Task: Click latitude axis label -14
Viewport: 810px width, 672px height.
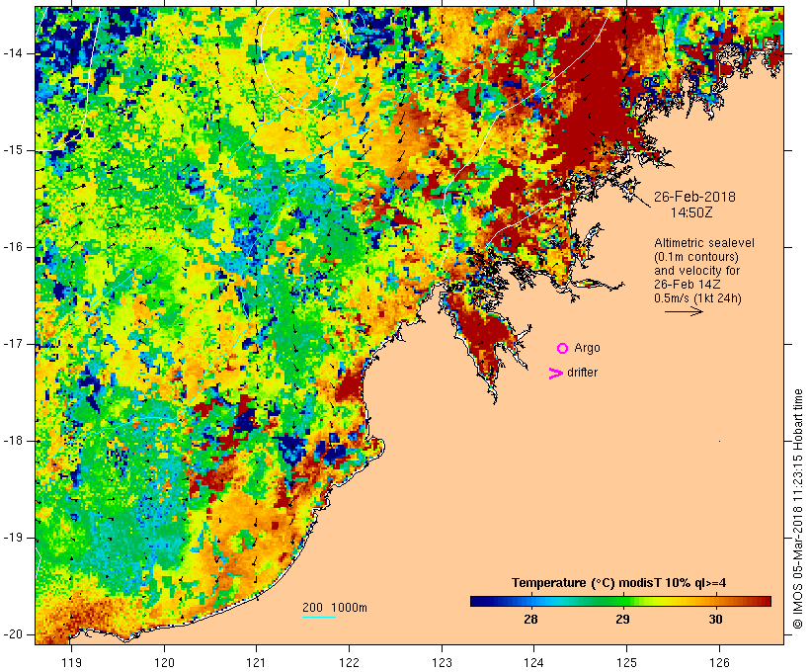Action: coord(12,53)
